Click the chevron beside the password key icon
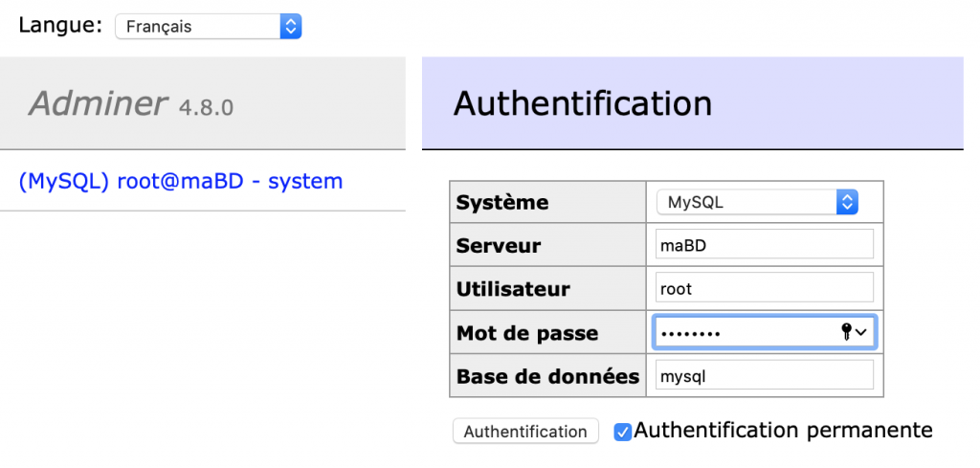Screen dimensions: 980x468 862,332
